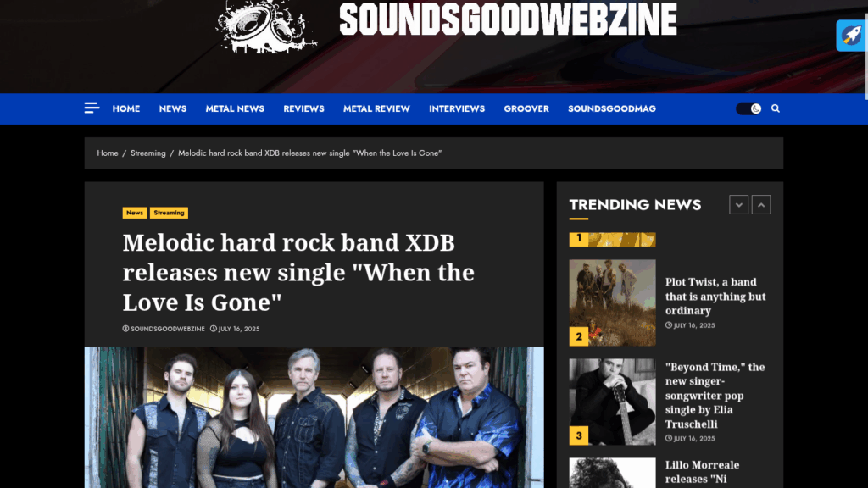Open the Plot Twist band thumbnail

612,302
